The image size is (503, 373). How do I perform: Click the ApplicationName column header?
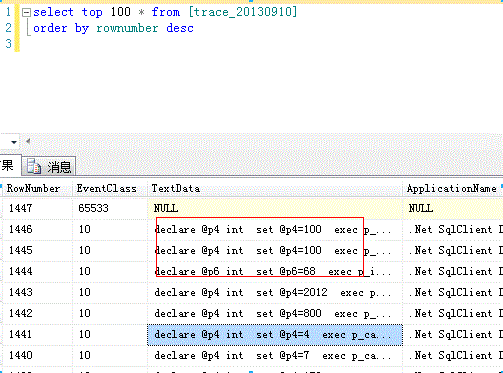(x=453, y=189)
